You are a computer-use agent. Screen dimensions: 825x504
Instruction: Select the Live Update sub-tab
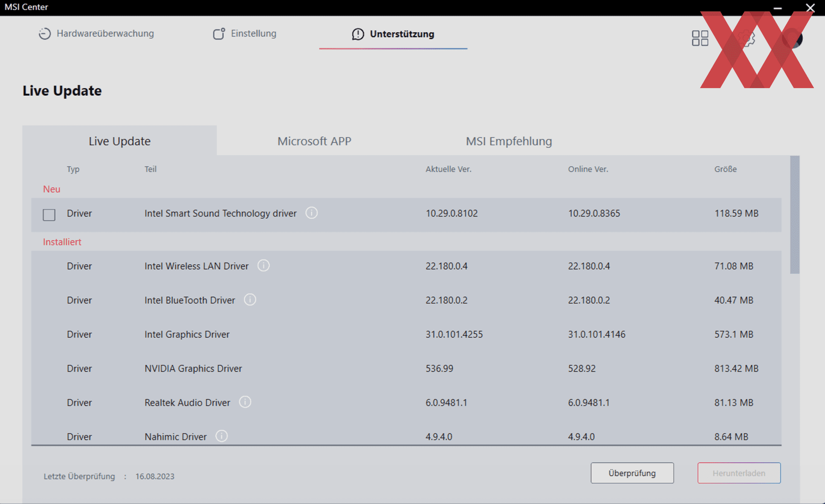point(119,141)
